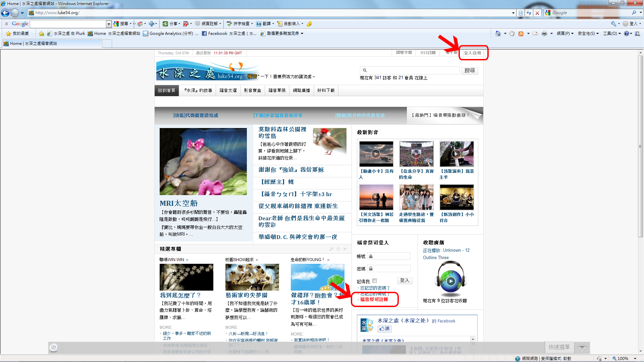Open the 安全性(S) Safety menu
644x362 pixels.
pos(588,34)
